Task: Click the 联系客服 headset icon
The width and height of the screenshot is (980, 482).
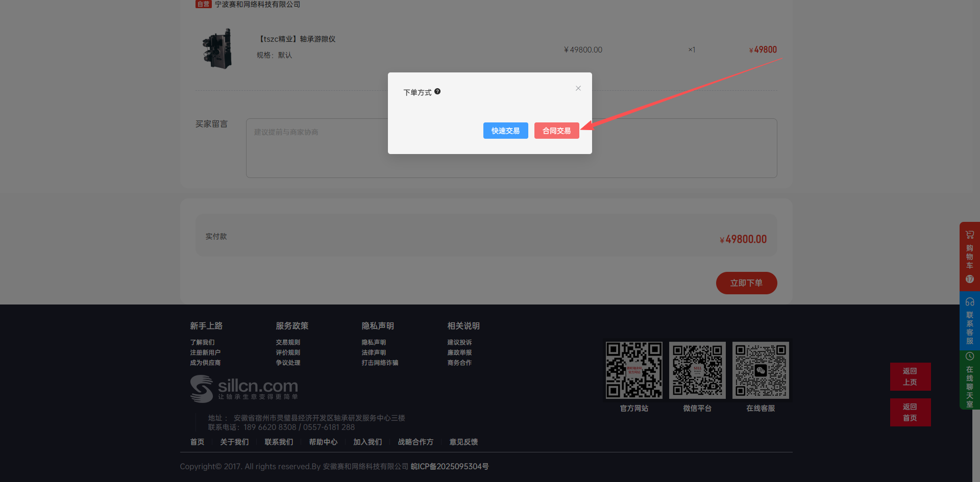Action: (x=969, y=302)
